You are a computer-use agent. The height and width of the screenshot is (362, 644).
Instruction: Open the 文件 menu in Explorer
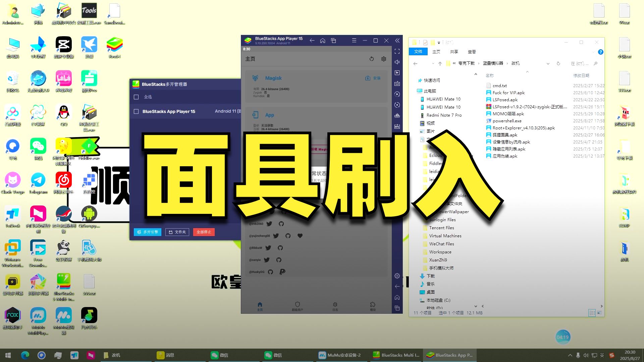(x=418, y=51)
